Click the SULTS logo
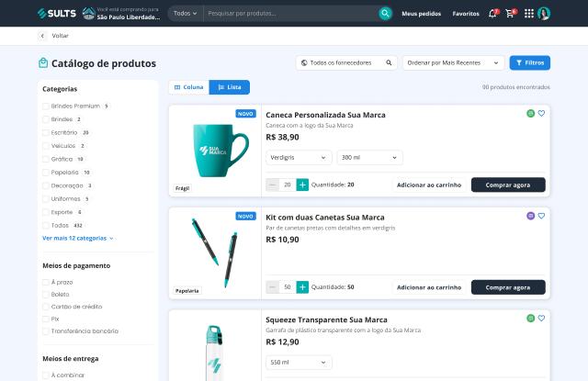Viewport: 588px width, 381px height. click(57, 14)
